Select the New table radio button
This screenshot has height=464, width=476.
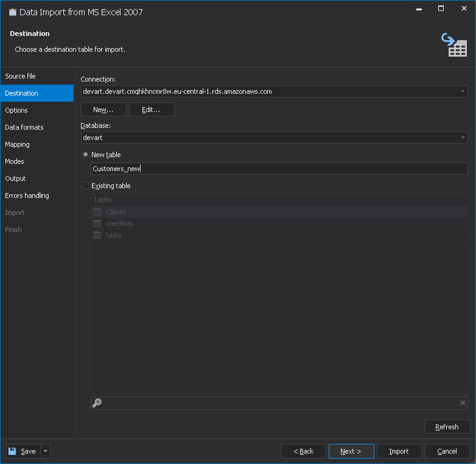click(x=86, y=155)
